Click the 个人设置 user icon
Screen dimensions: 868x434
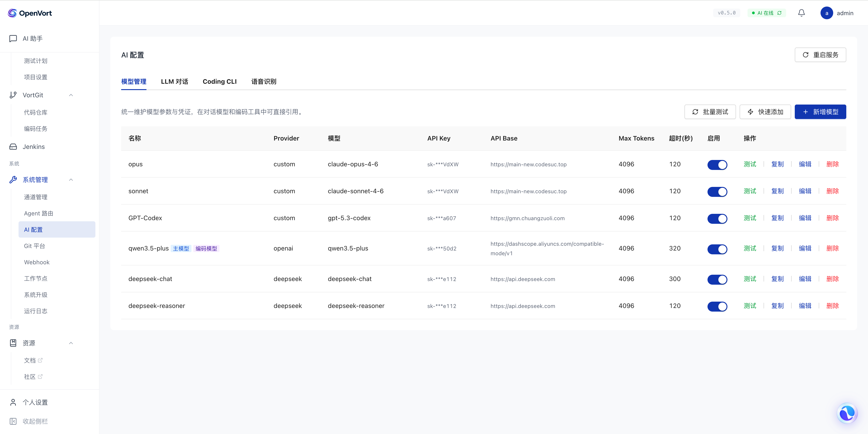pyautogui.click(x=13, y=402)
